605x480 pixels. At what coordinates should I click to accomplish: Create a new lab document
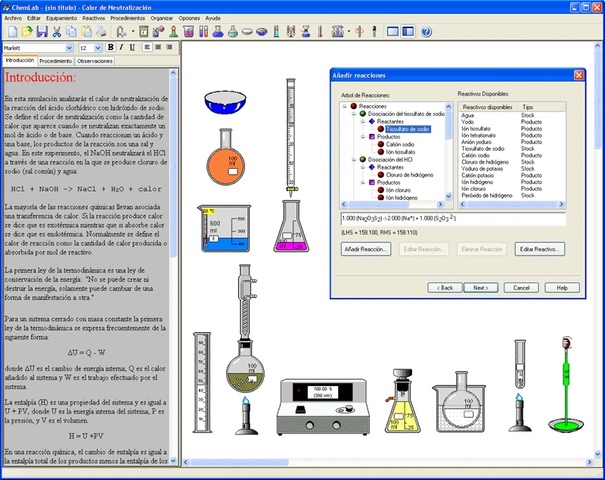tap(13, 32)
